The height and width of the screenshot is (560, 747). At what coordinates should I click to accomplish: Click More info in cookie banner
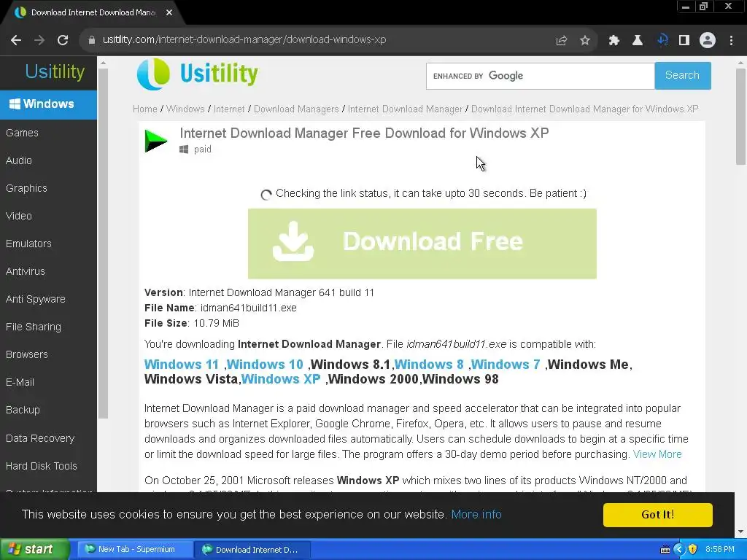point(476,514)
